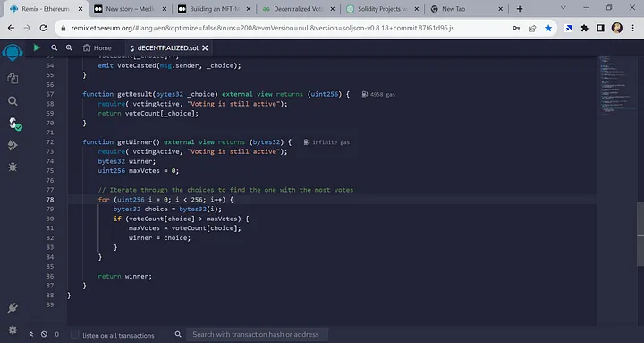Open the File explorer sidebar icon
Viewport: 644px width, 343px height.
pyautogui.click(x=13, y=78)
